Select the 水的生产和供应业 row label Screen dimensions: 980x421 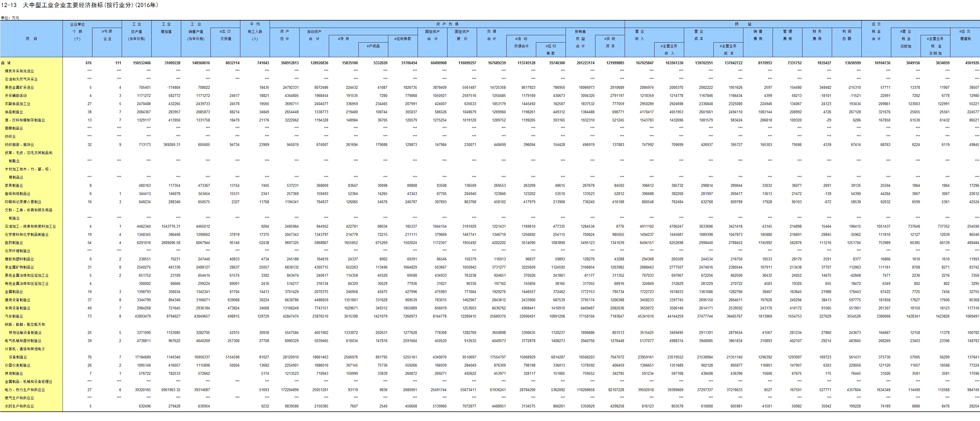pos(19,406)
